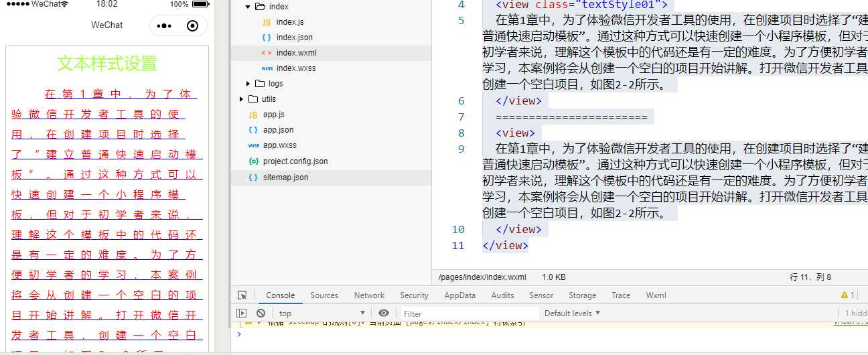Click the 1.0 KB file size text

click(x=554, y=277)
